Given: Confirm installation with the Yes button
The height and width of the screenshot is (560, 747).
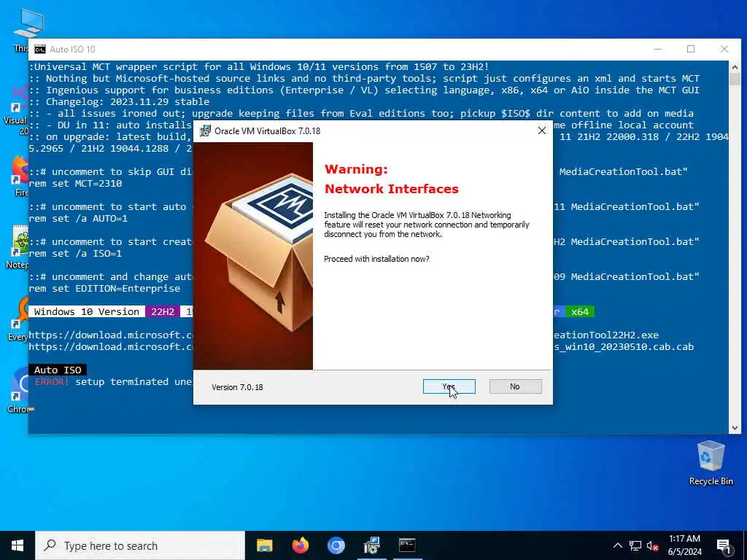Looking at the screenshot, I should (x=449, y=386).
